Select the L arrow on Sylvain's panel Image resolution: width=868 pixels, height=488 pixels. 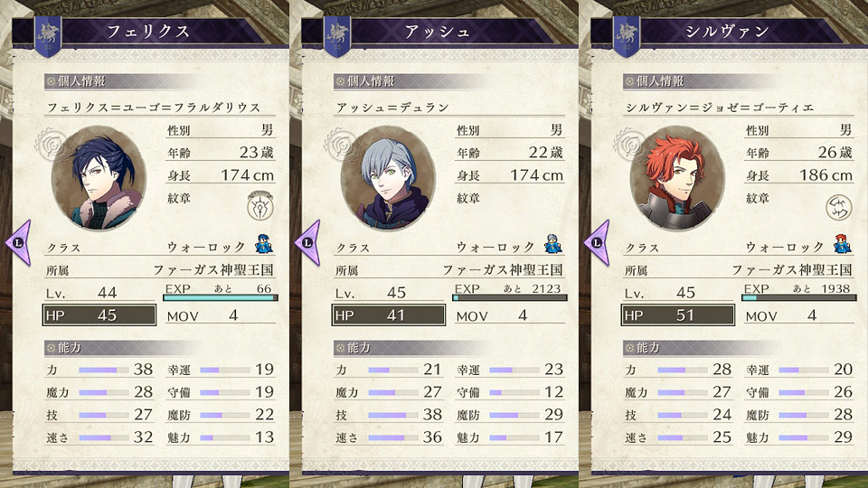point(598,243)
